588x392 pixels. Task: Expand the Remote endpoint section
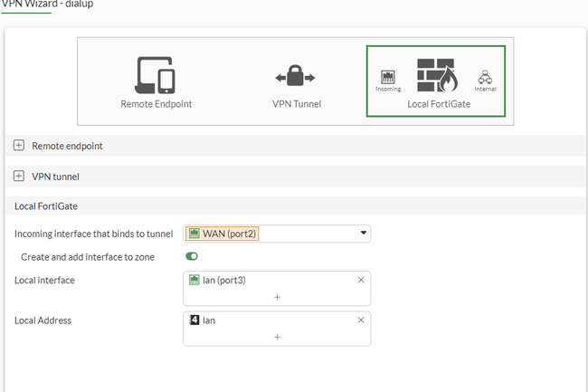point(19,145)
